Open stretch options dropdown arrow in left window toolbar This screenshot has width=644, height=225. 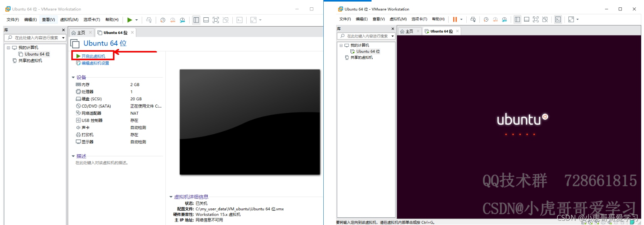click(260, 20)
